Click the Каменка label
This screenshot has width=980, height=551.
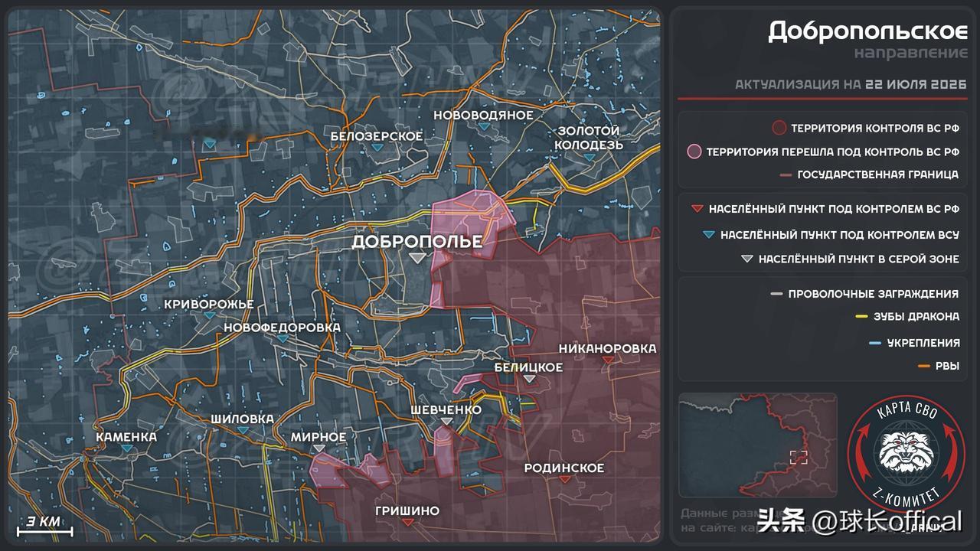[126, 437]
